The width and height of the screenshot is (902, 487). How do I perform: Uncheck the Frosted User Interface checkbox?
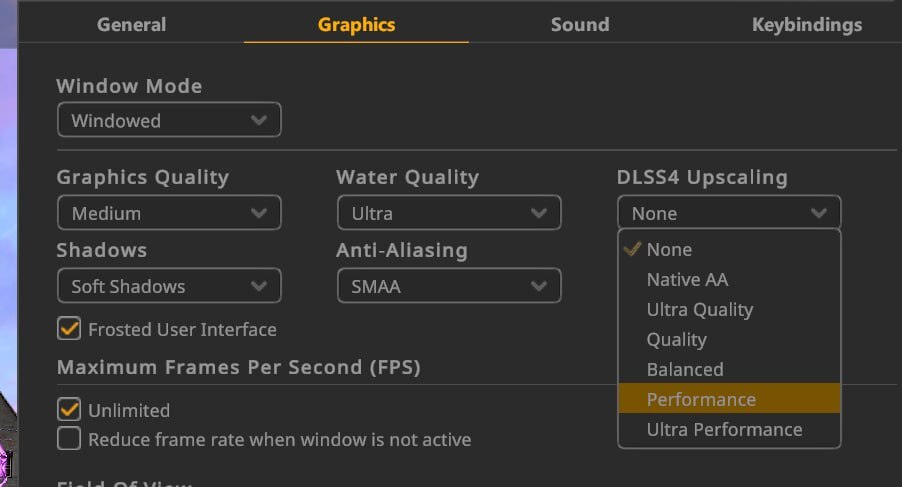click(69, 329)
